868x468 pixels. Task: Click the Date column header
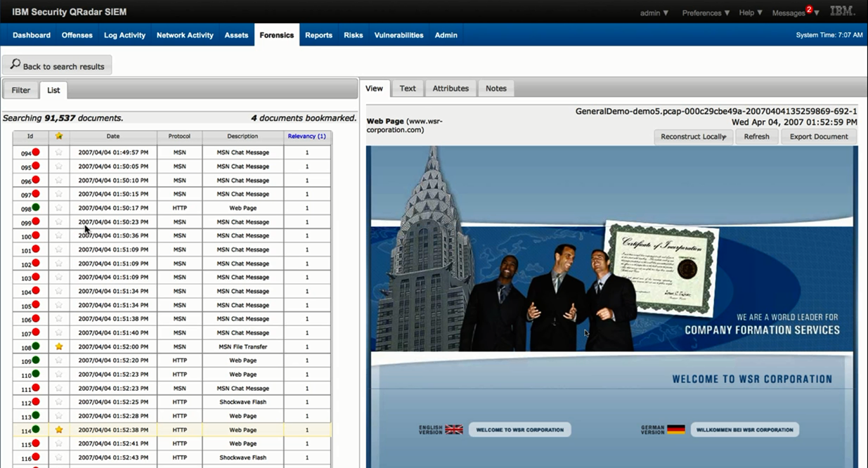pos(113,136)
